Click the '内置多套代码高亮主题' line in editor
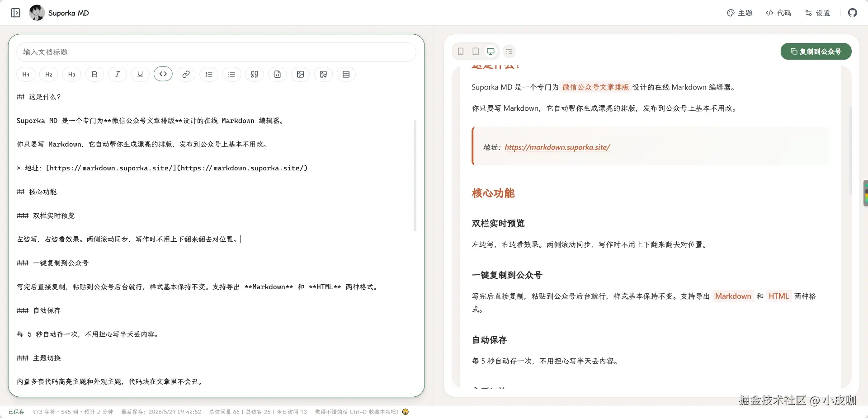Image resolution: width=868 pixels, height=418 pixels. tap(109, 382)
